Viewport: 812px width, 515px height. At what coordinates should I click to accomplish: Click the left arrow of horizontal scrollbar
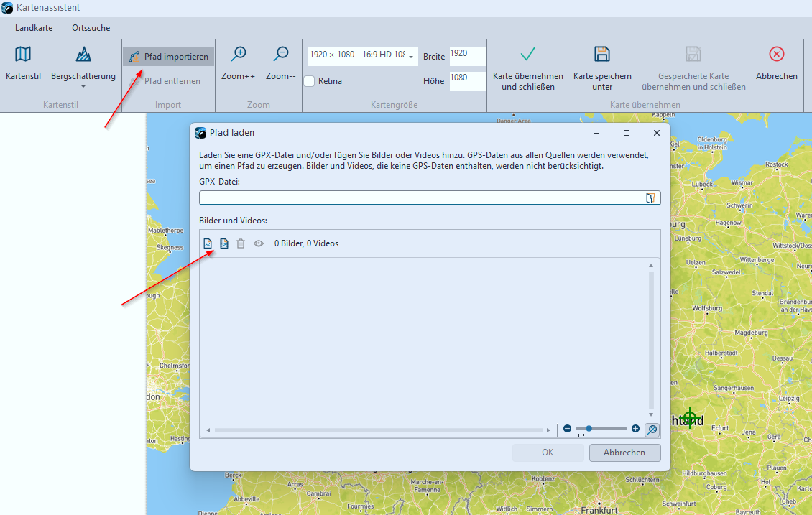click(208, 430)
